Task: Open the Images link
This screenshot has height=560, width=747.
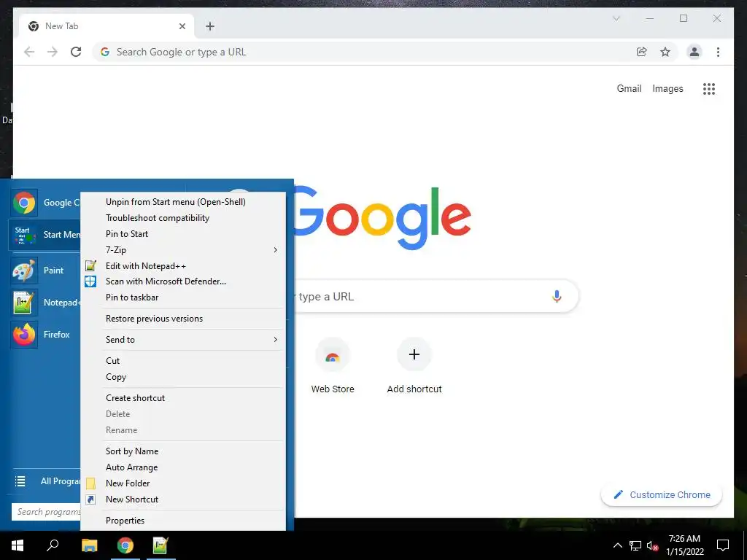Action: pyautogui.click(x=667, y=88)
